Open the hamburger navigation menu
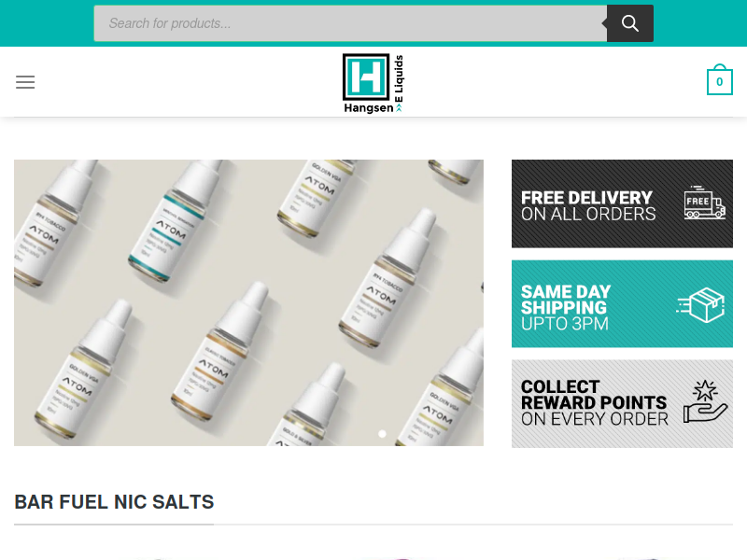This screenshot has width=747, height=560. 25,82
